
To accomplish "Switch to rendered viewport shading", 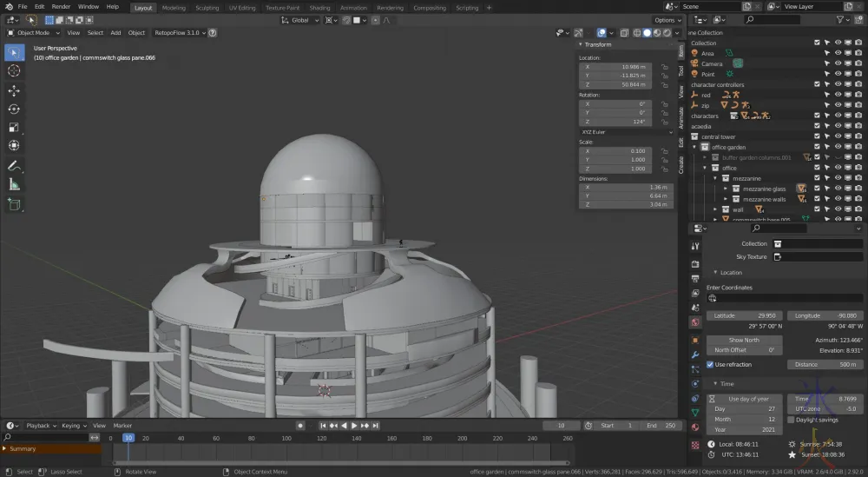I will click(667, 33).
